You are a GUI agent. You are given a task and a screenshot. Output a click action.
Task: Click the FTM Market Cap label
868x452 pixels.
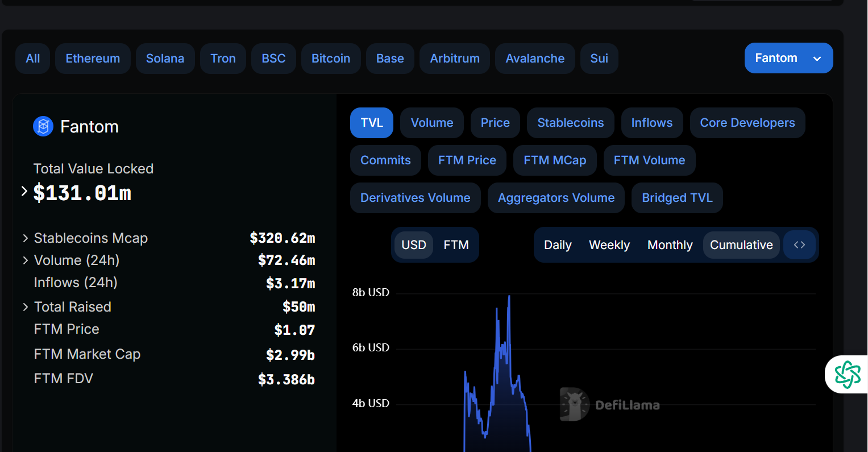[x=87, y=354]
